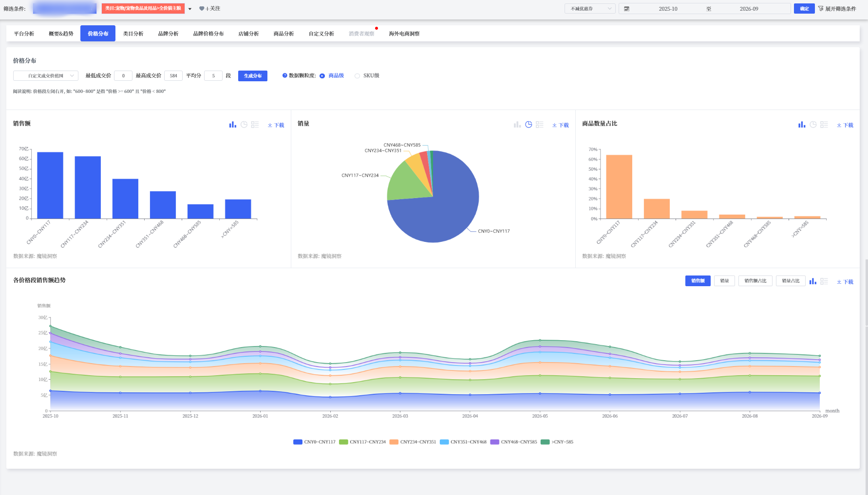Click the 生成分布 button
This screenshot has width=868, height=495.
[x=253, y=75]
